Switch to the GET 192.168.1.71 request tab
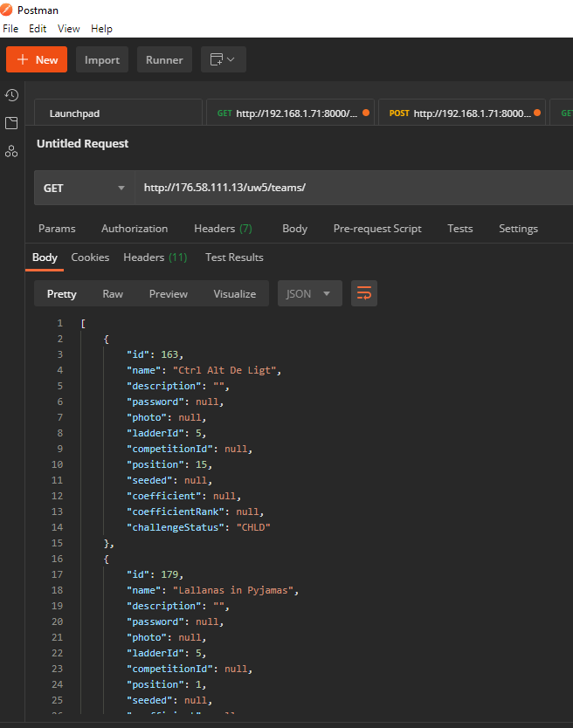This screenshot has height=728, width=573. pos(290,113)
